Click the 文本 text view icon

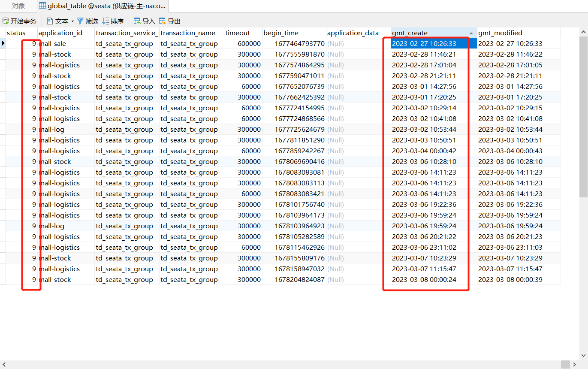click(x=50, y=21)
